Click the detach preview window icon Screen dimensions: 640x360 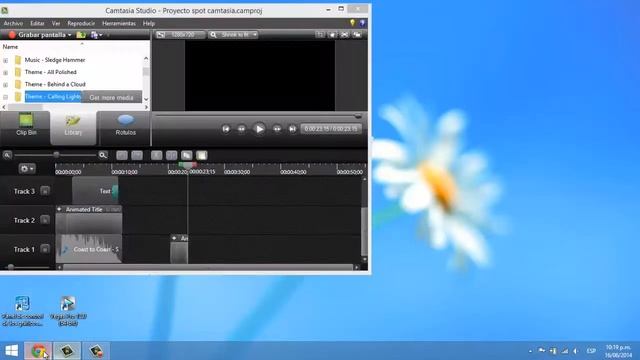[x=357, y=35]
